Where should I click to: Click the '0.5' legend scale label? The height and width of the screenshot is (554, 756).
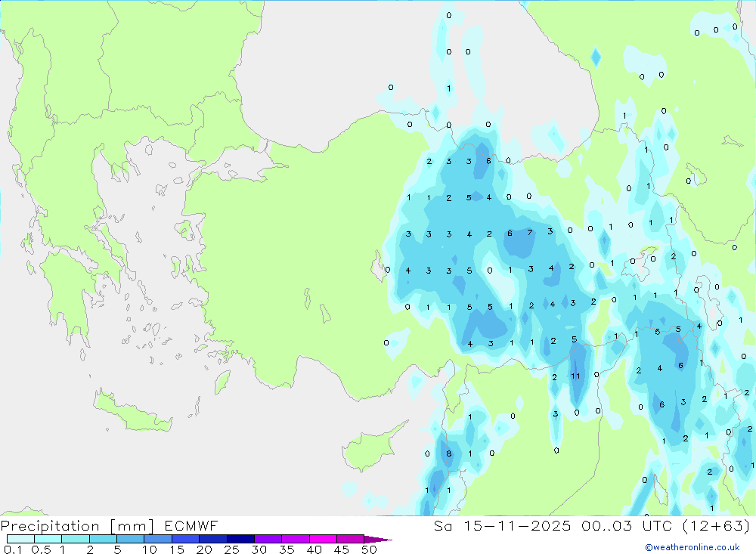point(41,549)
